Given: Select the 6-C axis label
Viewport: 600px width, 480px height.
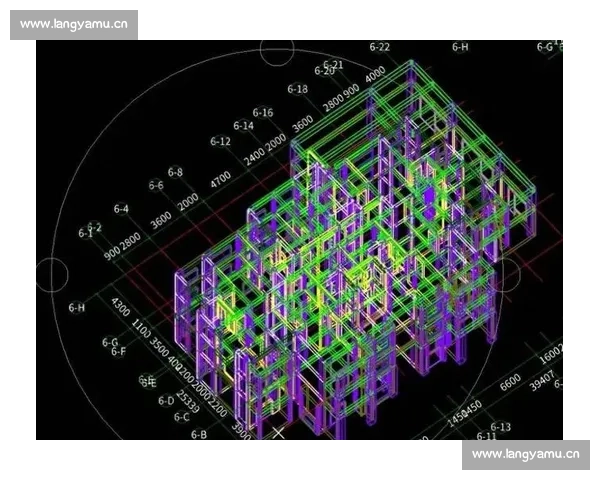Looking at the screenshot, I should point(182,416).
